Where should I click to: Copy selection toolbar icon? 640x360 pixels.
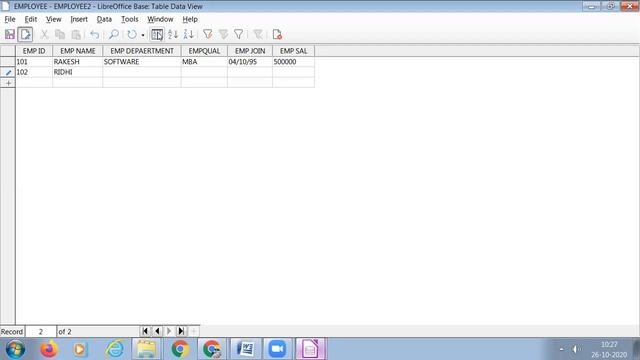click(60, 35)
